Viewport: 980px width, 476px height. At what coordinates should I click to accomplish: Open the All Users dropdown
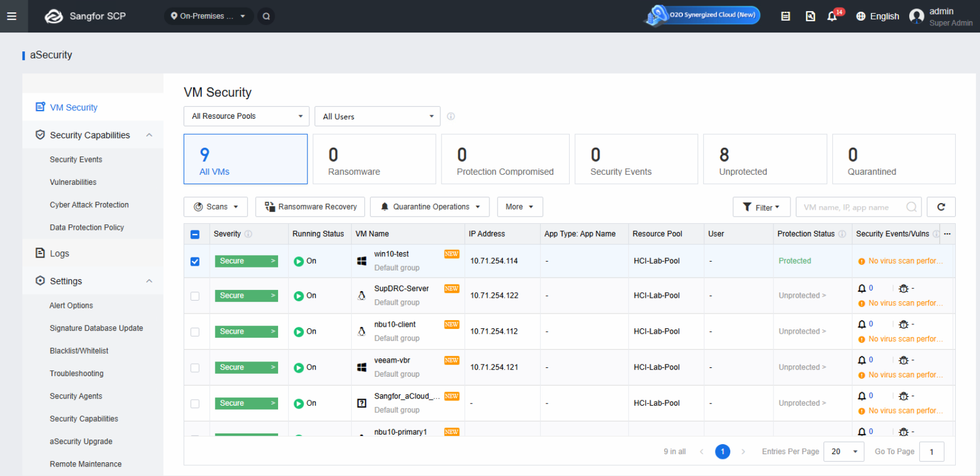point(378,116)
